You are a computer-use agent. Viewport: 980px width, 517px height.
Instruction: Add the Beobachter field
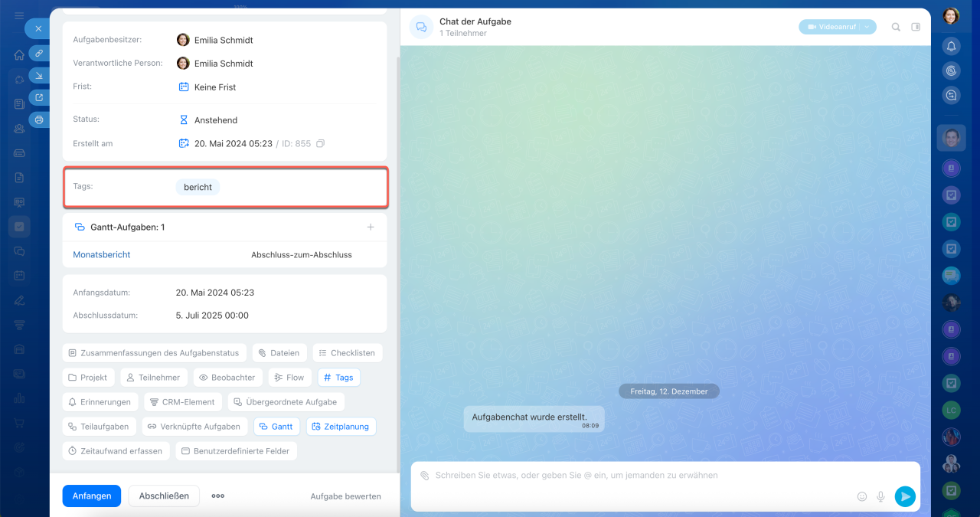tap(228, 378)
